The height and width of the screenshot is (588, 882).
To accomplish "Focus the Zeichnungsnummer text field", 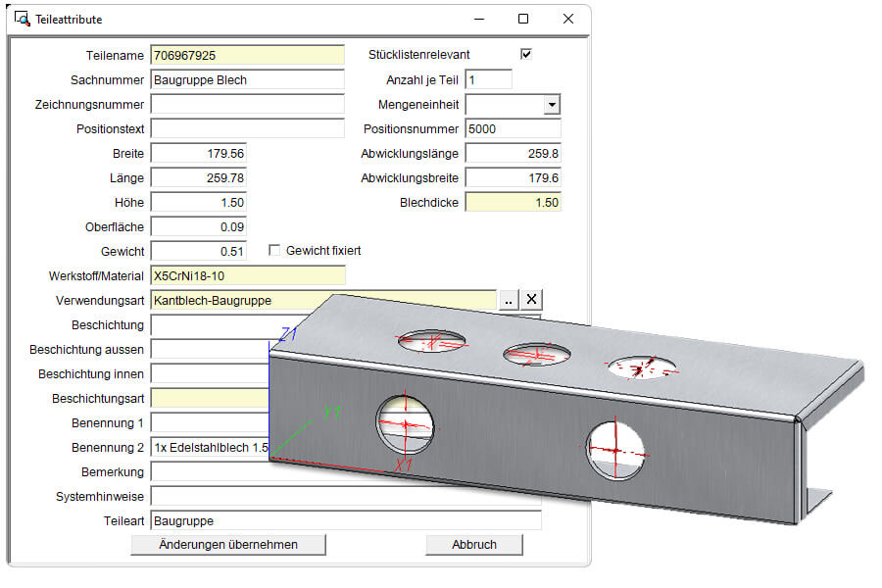I will click(247, 104).
